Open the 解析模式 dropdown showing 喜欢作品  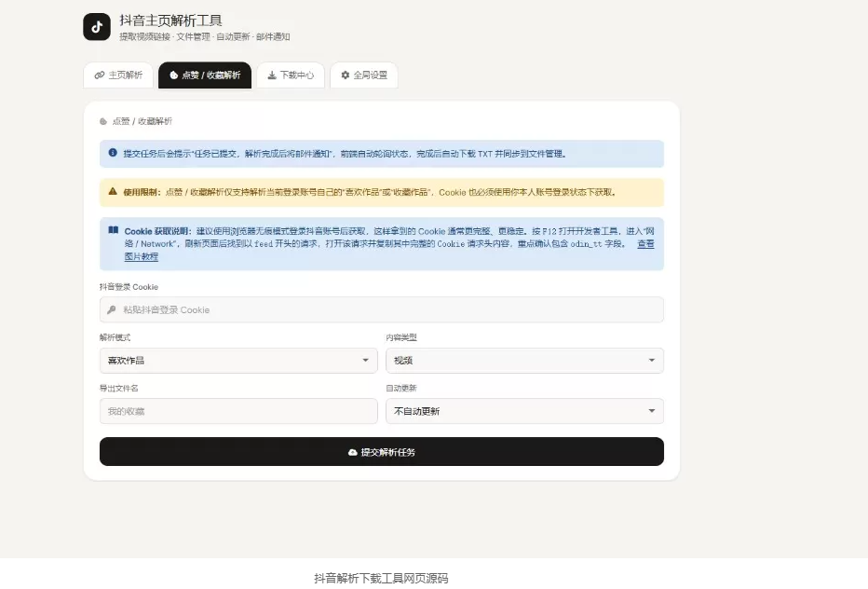pyautogui.click(x=238, y=361)
